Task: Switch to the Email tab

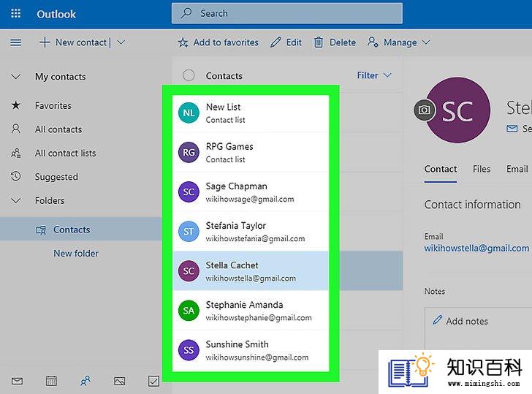Action: point(517,169)
